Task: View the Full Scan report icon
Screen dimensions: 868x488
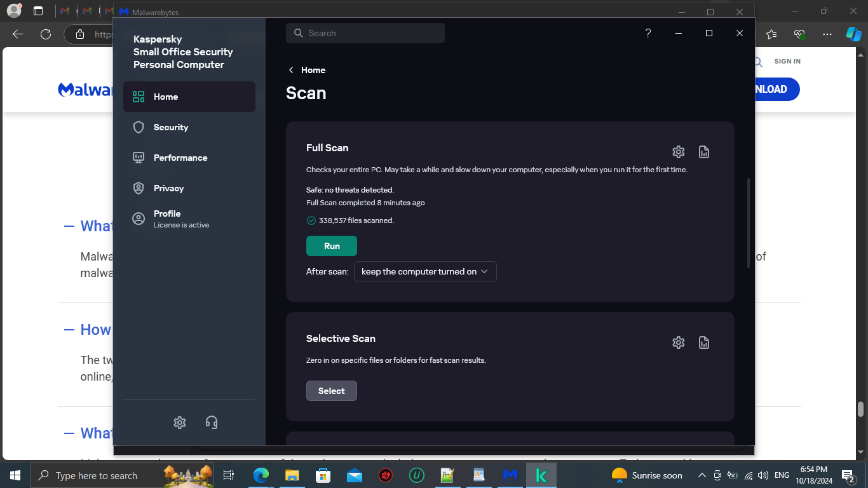Action: (704, 152)
